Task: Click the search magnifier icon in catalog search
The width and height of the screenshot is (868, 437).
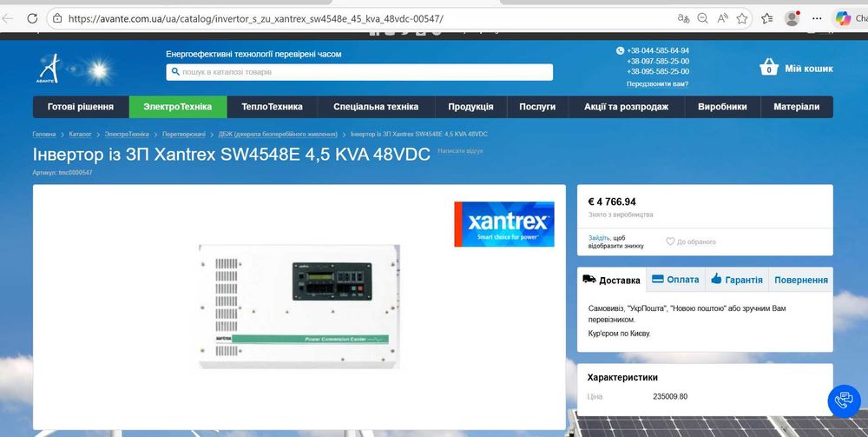Action: (x=175, y=71)
